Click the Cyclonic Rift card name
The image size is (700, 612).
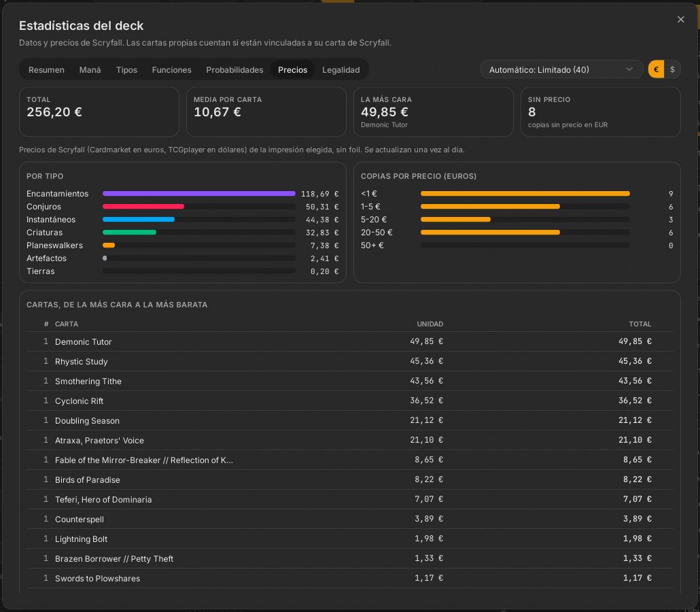point(79,401)
